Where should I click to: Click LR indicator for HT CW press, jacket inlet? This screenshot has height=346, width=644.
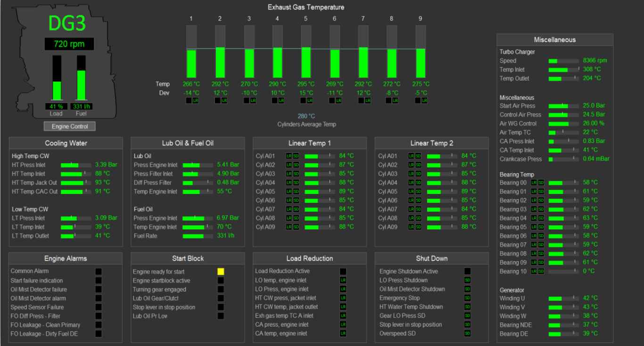click(x=343, y=298)
